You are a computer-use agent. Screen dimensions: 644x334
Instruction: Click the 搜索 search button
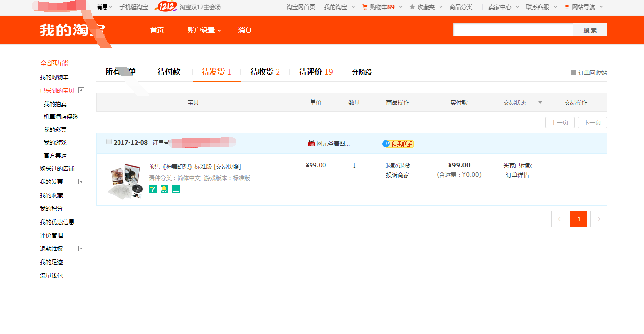[x=590, y=30]
